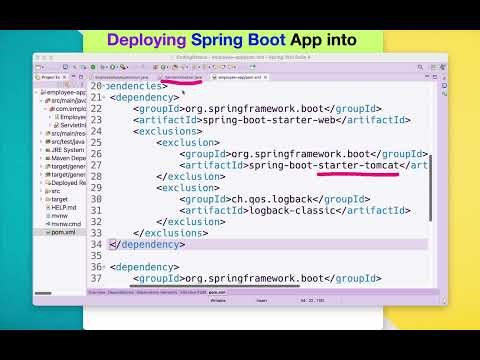Open the Overview tab below the editor
The image size is (480, 360).
click(97, 292)
